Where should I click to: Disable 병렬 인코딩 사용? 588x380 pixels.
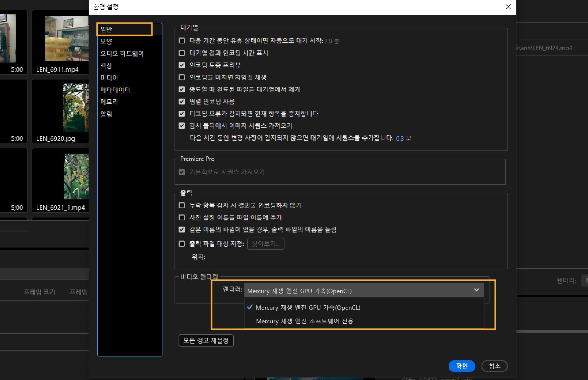click(x=182, y=102)
